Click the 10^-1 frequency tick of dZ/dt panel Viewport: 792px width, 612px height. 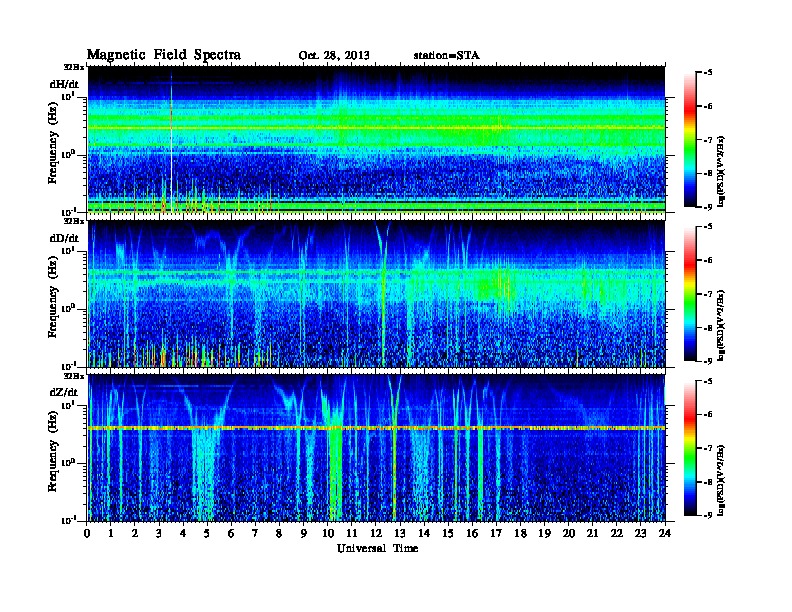68,520
